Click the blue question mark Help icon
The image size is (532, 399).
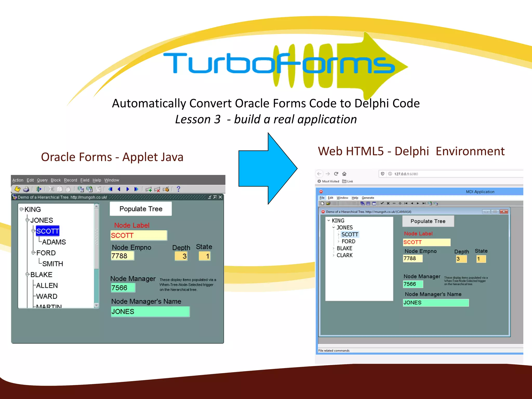(178, 189)
